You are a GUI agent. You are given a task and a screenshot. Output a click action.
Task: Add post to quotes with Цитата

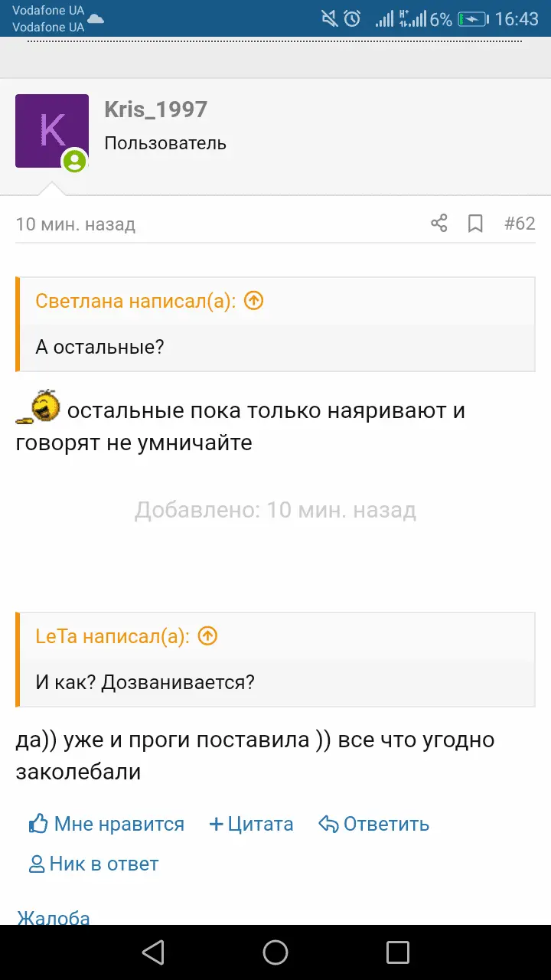251,824
